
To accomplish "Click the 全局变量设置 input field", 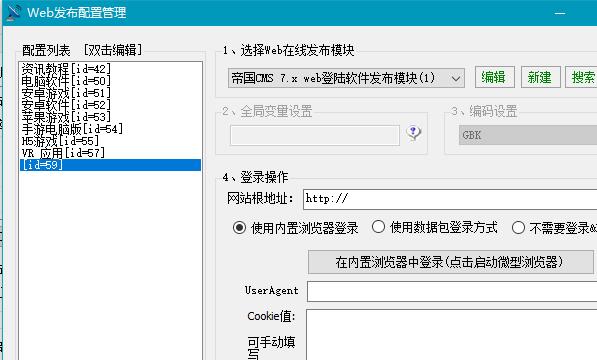I will click(315, 135).
